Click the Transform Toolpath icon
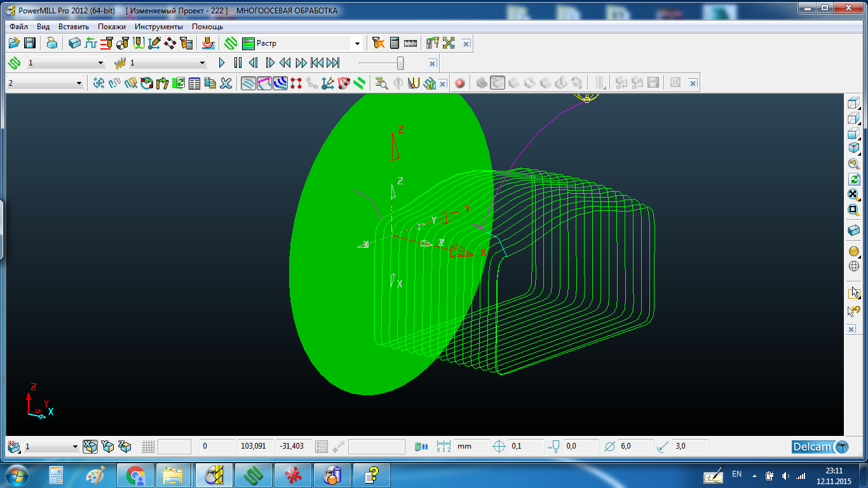 98,83
